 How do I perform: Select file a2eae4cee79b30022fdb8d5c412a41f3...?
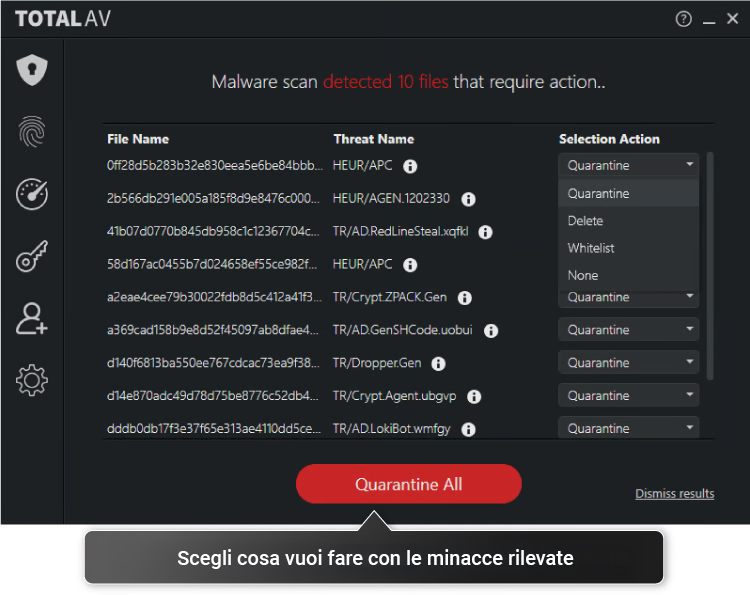[x=214, y=297]
